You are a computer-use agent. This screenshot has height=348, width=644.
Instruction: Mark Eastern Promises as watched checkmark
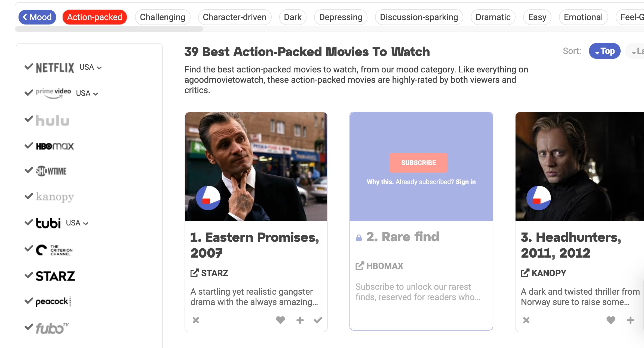click(318, 320)
